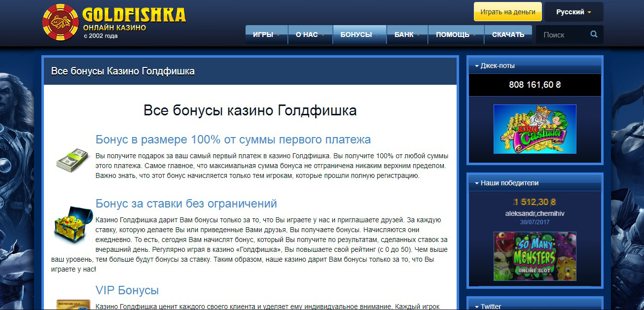The height and width of the screenshot is (310, 644).
Task: Collapse the Джек-поты panel
Action: (x=535, y=66)
